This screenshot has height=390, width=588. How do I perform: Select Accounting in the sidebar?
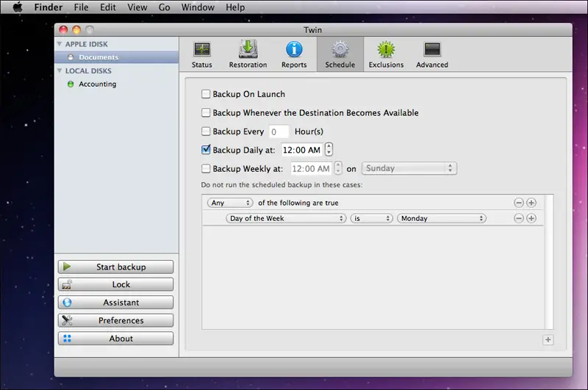116,84
